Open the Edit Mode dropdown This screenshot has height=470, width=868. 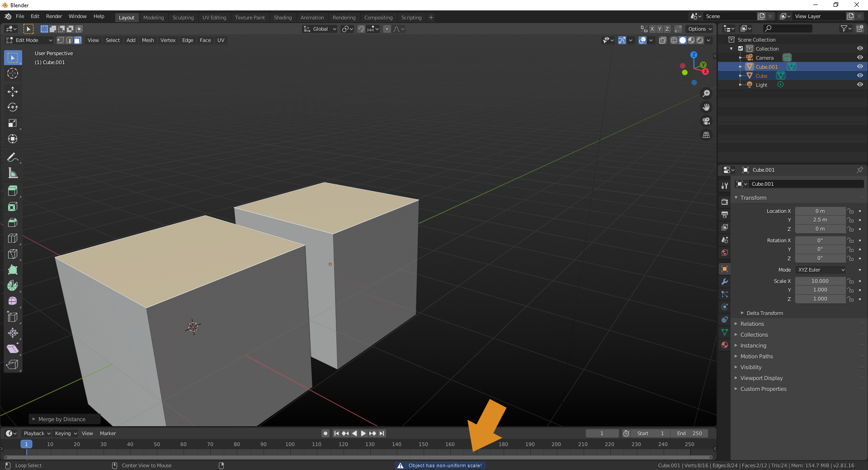[x=29, y=40]
